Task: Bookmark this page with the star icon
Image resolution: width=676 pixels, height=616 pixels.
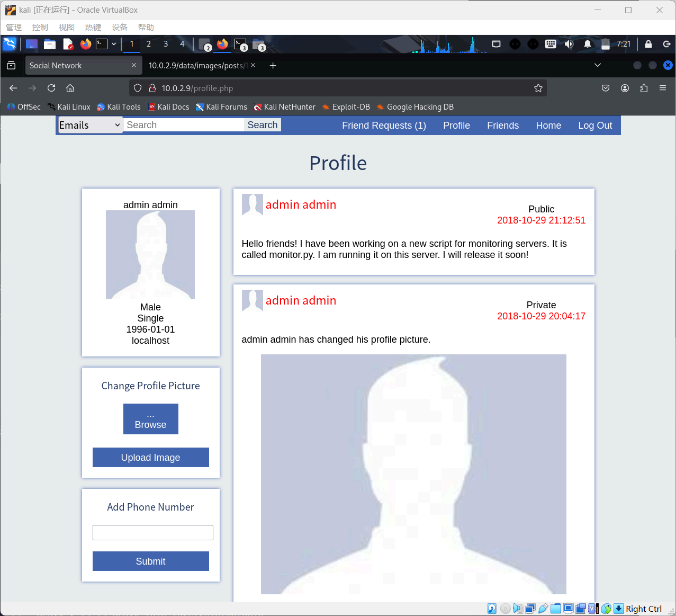Action: [538, 88]
